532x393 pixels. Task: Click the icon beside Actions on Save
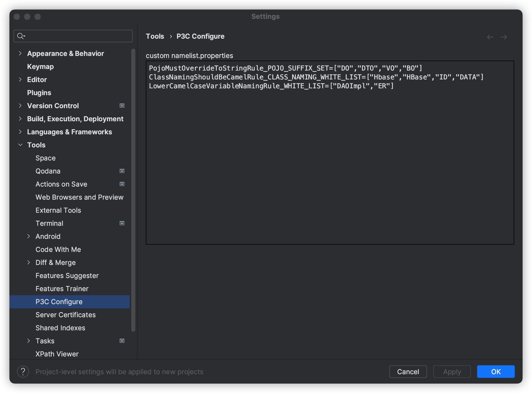click(122, 184)
